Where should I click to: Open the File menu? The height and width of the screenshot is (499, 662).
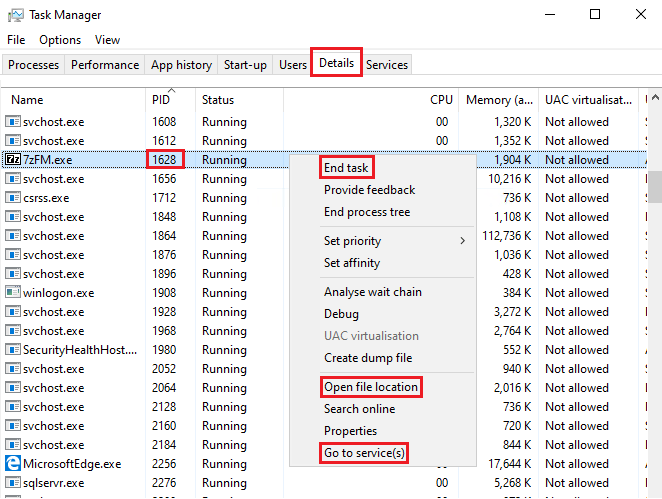pos(16,40)
